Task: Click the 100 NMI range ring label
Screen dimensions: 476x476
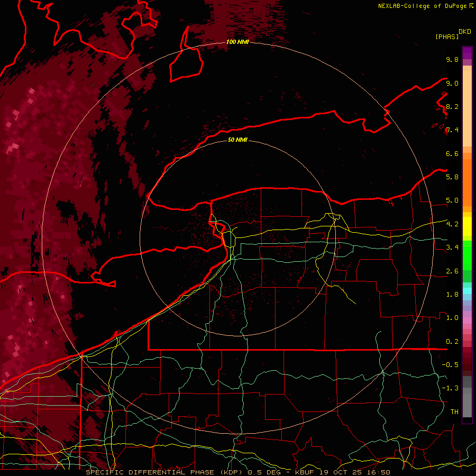Action: 237,42
